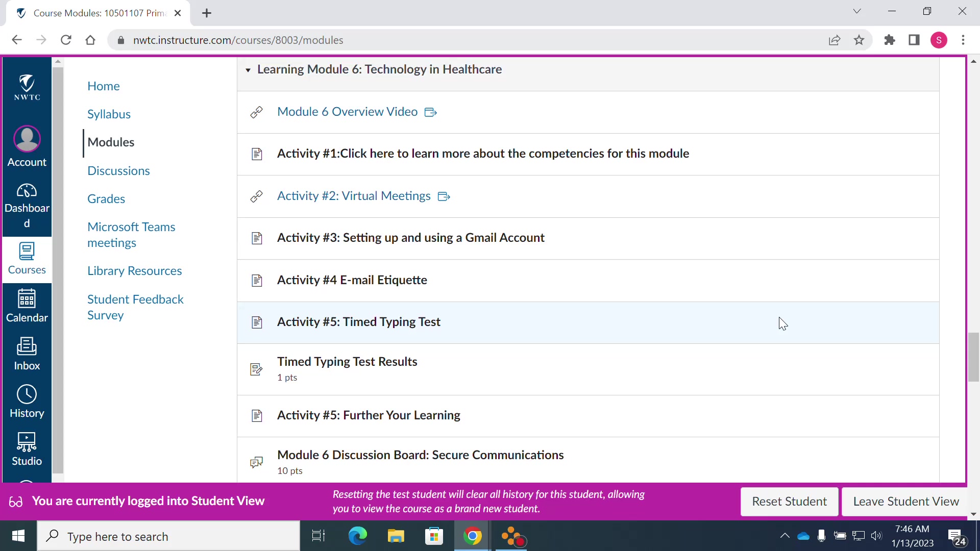Go back to the previous page
The image size is (980, 551).
pyautogui.click(x=17, y=40)
